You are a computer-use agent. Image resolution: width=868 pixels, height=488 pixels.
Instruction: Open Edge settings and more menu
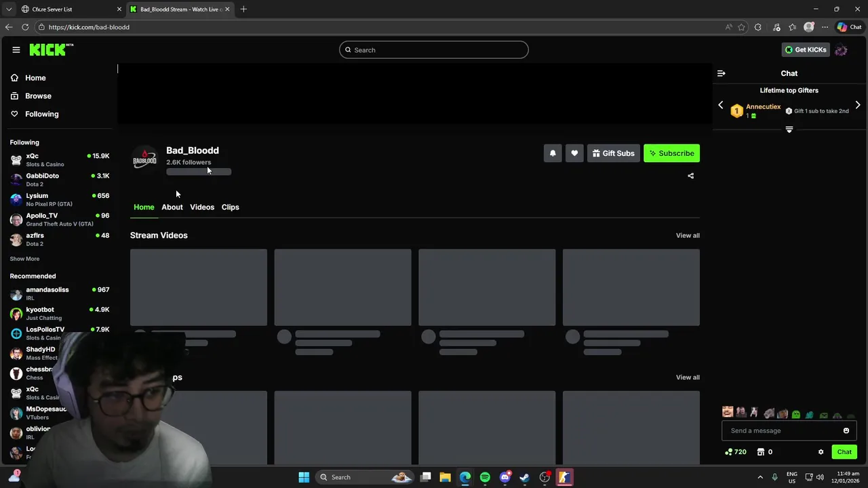pyautogui.click(x=825, y=27)
